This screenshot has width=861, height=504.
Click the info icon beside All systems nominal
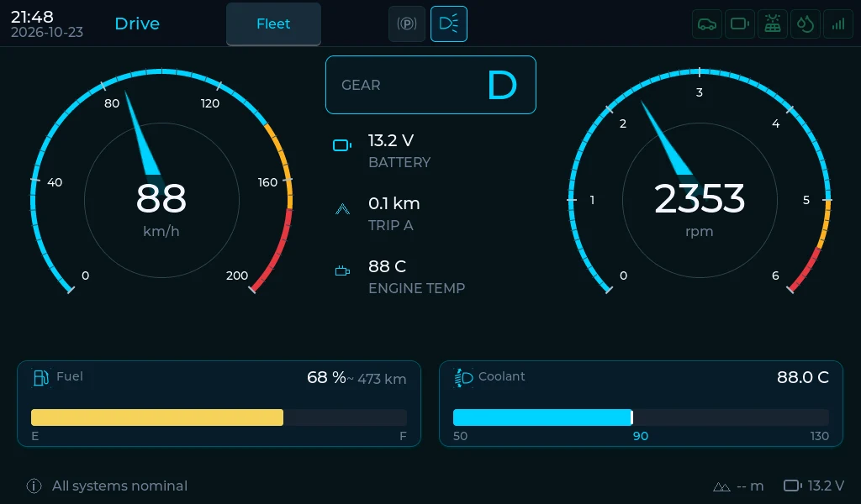pyautogui.click(x=34, y=486)
